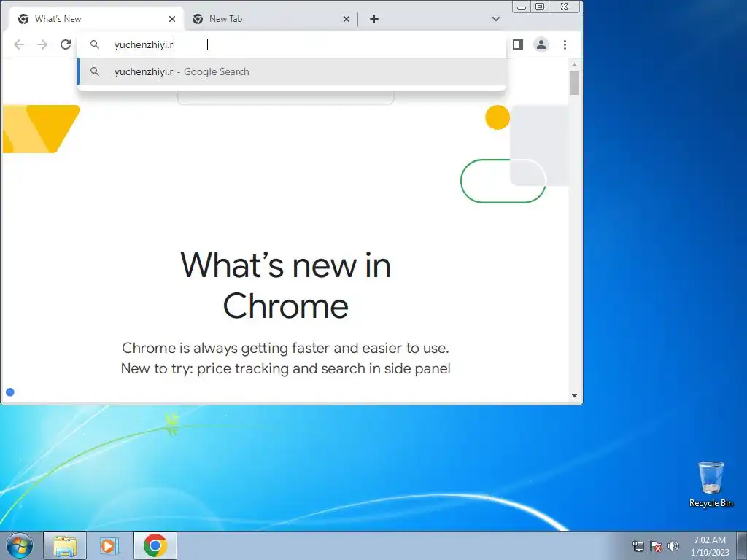The image size is (747, 560).
Task: Click the network tray icon
Action: click(638, 546)
